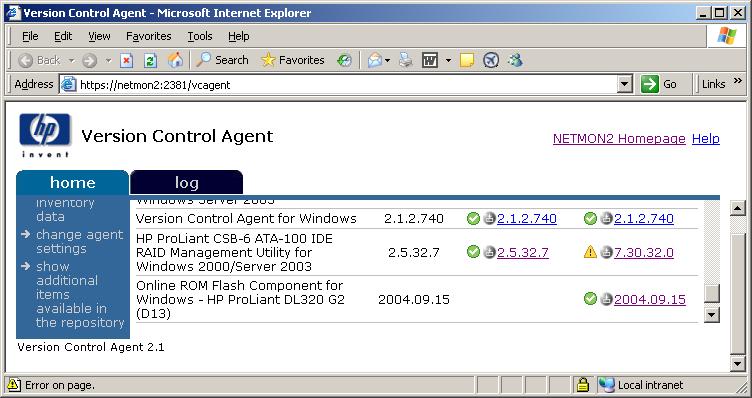Show additional items available in the repository

click(80, 294)
